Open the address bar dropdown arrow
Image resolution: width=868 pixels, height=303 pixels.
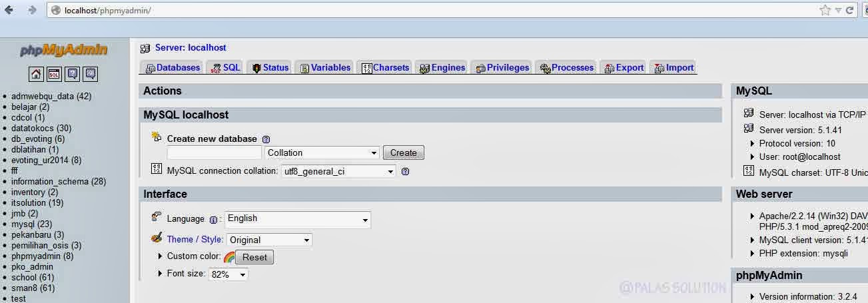tap(839, 10)
